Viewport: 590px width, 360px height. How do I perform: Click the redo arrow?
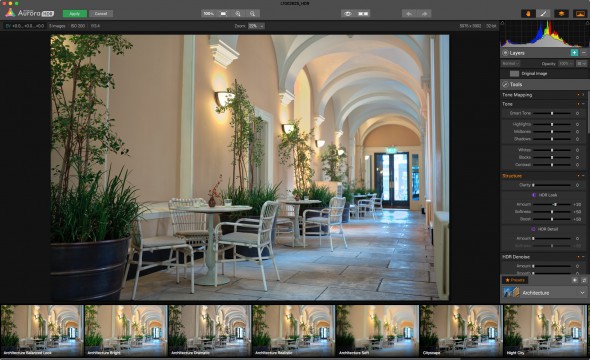coord(424,14)
